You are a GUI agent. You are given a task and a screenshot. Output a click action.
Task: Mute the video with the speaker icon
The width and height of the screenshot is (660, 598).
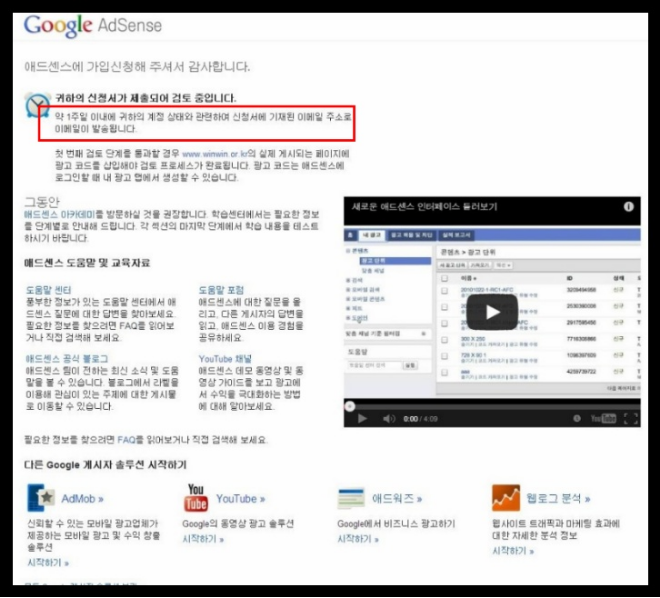tap(389, 419)
